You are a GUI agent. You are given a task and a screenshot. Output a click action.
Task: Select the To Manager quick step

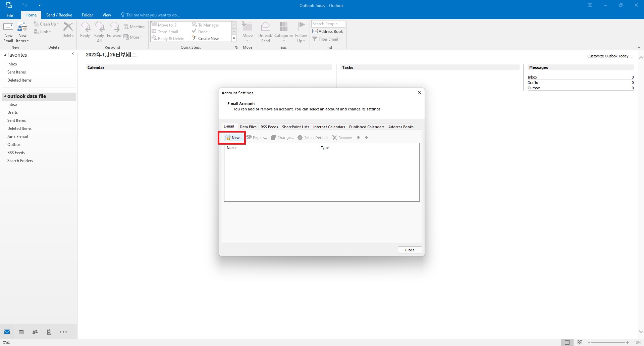tap(205, 25)
